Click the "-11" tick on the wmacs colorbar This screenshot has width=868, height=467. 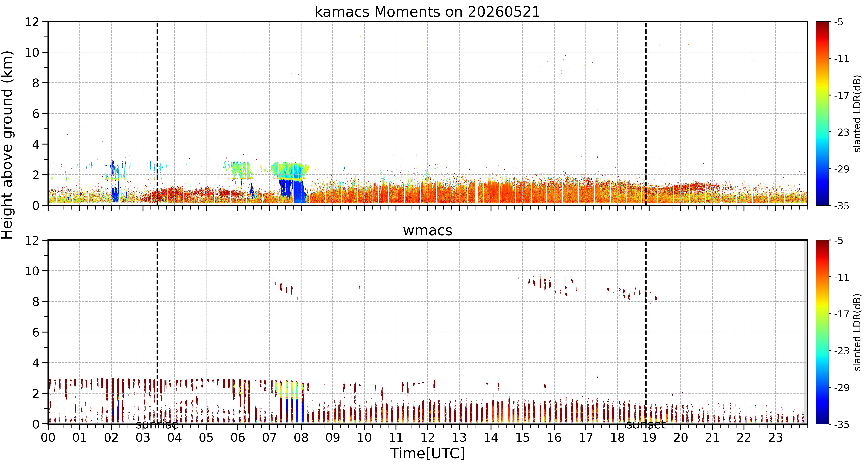[x=841, y=277]
